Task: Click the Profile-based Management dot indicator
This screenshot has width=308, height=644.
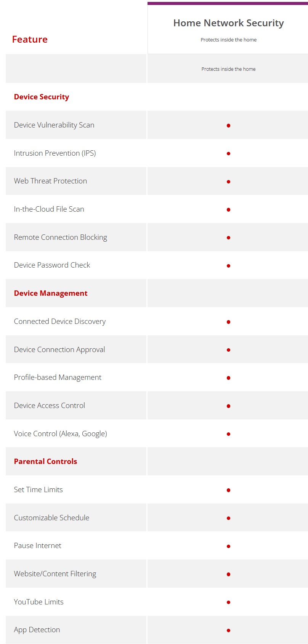Action: tap(228, 378)
